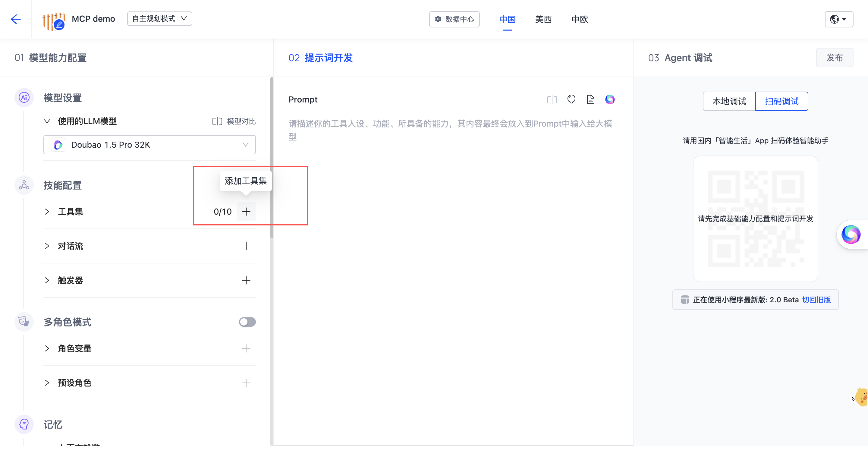This screenshot has height=469, width=868.
Task: Click the split-view compare icon in Prompt toolbar
Action: click(552, 99)
